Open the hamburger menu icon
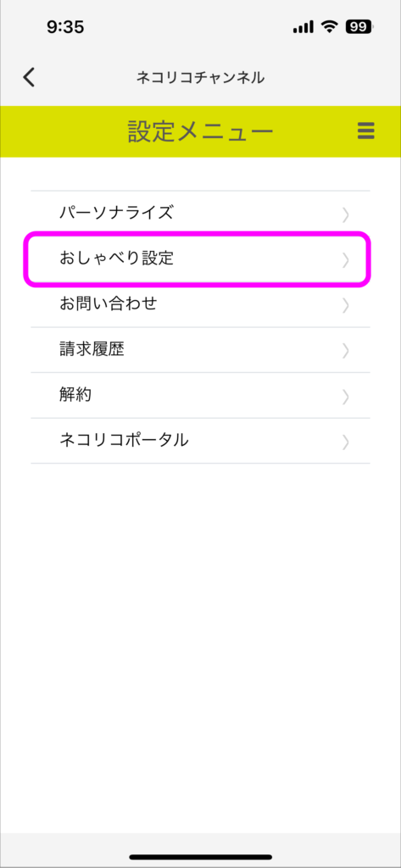401x868 pixels. [366, 131]
